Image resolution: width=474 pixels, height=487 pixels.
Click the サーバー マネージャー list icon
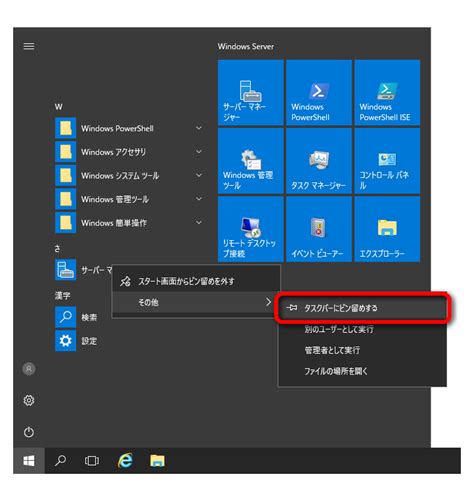coord(65,270)
